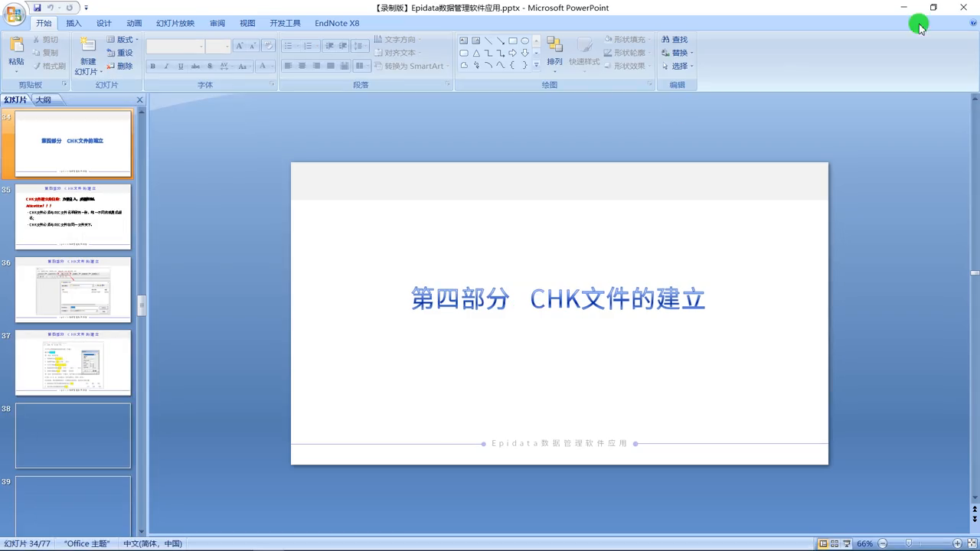
Task: Expand the shapes gallery More arrow
Action: tap(536, 66)
